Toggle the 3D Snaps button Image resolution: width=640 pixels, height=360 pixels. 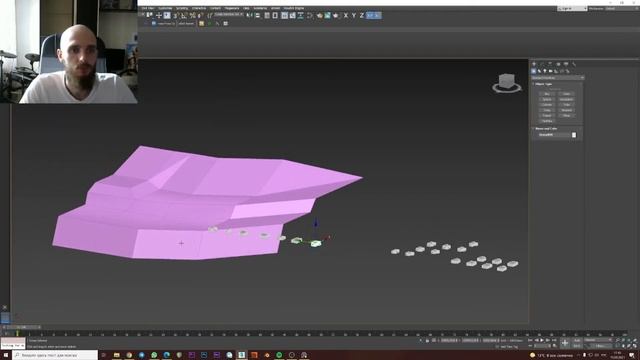(x=175, y=16)
